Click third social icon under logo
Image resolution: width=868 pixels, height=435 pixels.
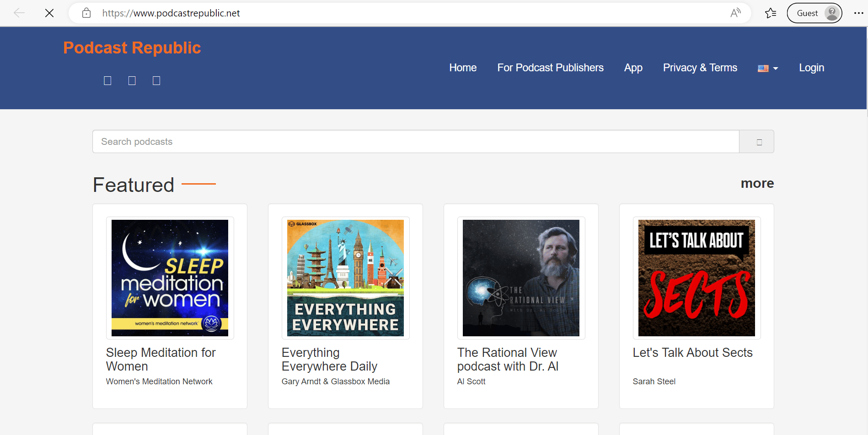[x=156, y=81]
